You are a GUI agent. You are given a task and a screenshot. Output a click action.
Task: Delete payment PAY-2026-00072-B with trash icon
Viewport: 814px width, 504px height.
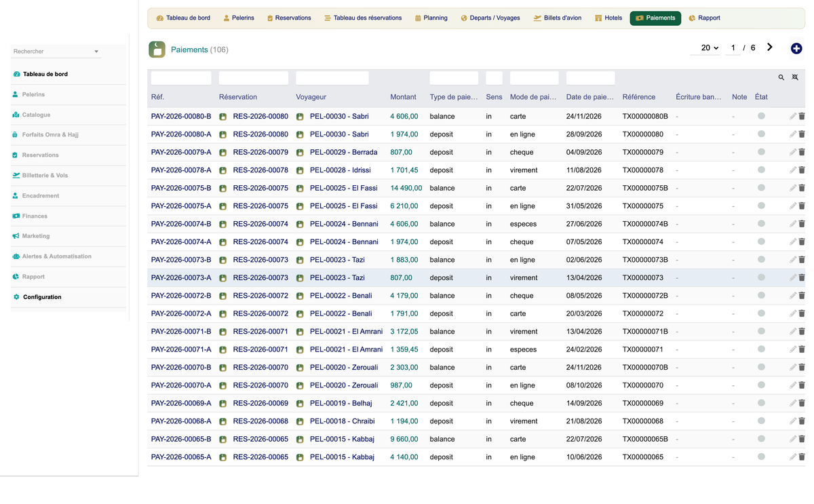802,296
